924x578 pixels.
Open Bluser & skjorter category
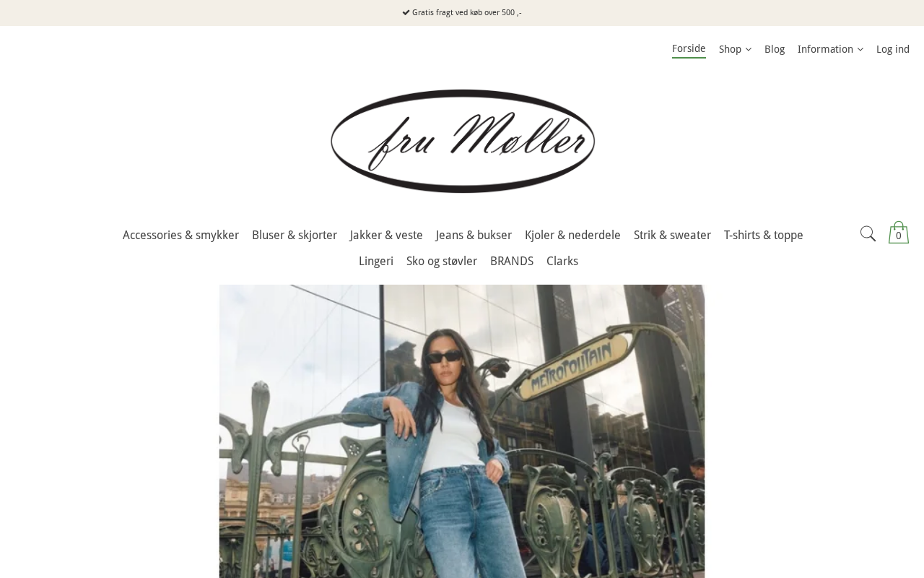295,235
